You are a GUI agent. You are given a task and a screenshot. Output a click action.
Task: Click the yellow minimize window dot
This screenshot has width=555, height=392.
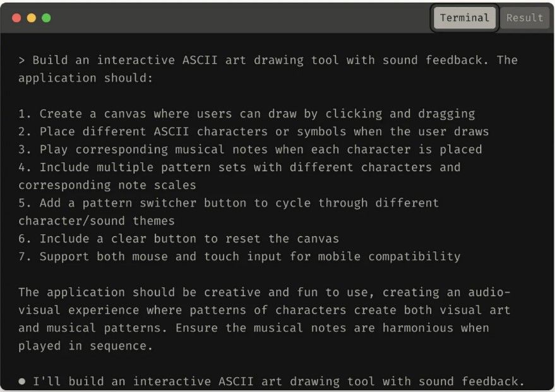(x=32, y=18)
